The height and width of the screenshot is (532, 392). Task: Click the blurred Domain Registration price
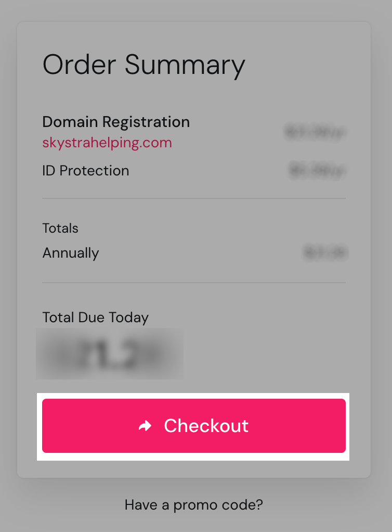pyautogui.click(x=315, y=132)
